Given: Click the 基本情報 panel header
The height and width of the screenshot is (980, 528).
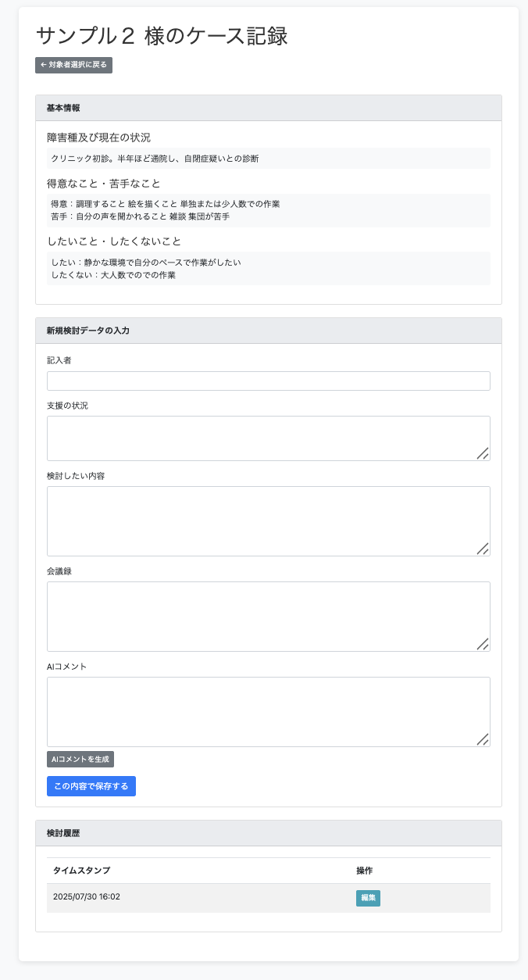Looking at the screenshot, I should click(268, 108).
